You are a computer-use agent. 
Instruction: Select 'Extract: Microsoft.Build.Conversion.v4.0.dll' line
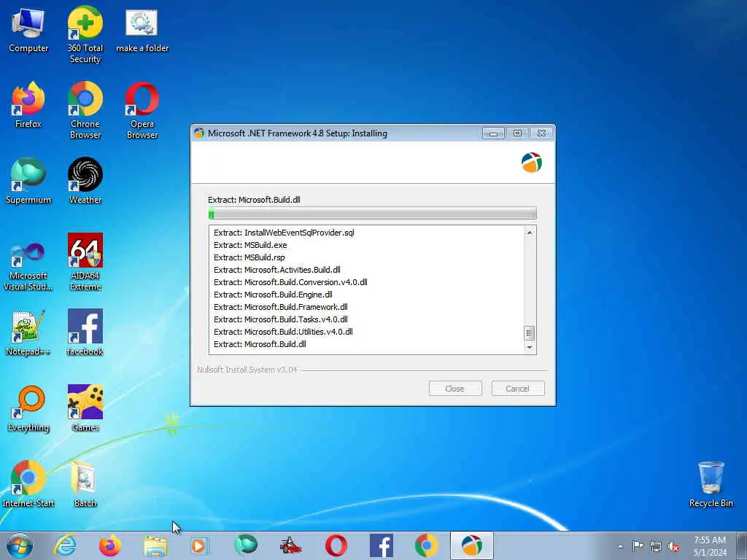point(290,282)
